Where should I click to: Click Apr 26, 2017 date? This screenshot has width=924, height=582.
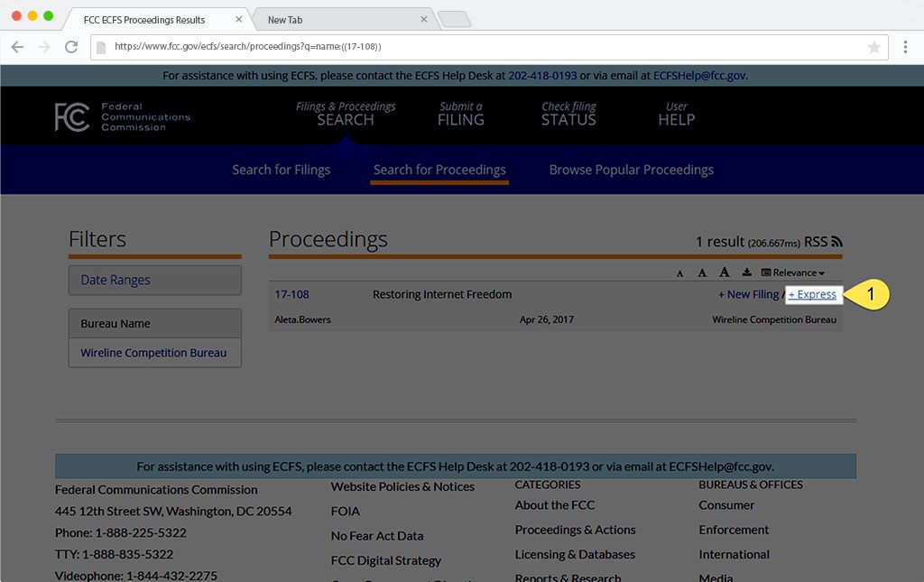(x=546, y=319)
